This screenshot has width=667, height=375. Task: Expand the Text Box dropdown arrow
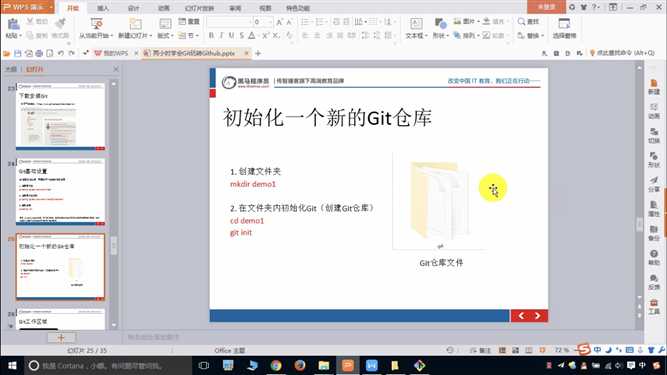426,36
